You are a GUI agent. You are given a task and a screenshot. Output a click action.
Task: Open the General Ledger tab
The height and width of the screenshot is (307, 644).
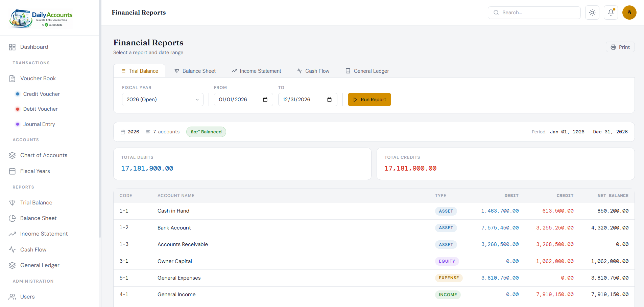(x=367, y=71)
